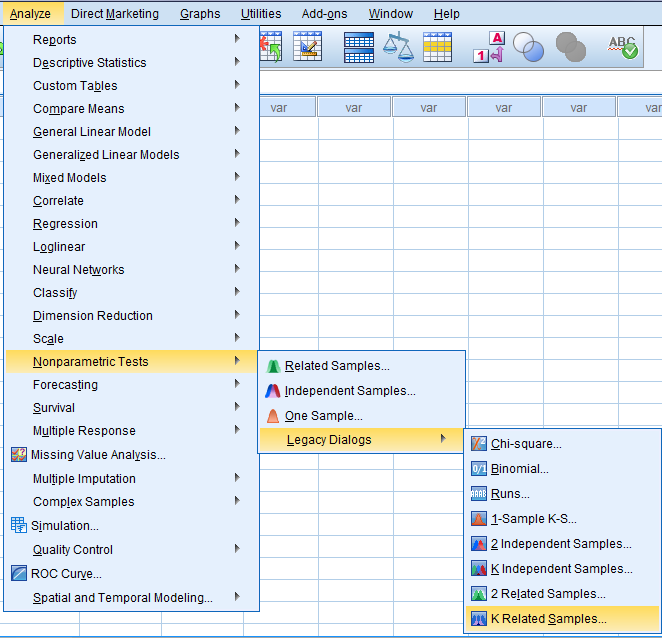The width and height of the screenshot is (662, 638).
Task: Select Generalized Linear Models entry
Action: pyautogui.click(x=131, y=155)
